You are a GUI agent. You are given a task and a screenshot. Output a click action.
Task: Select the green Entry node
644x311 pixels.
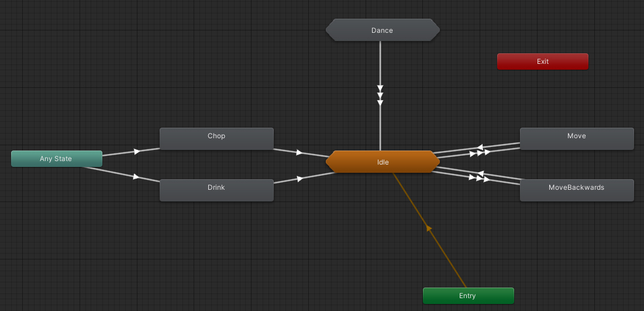click(467, 296)
